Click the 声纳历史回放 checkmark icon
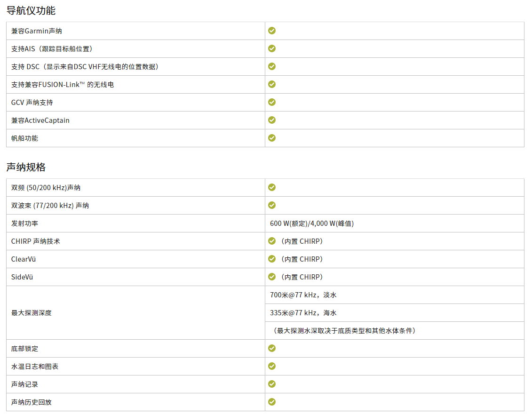 tap(272, 402)
